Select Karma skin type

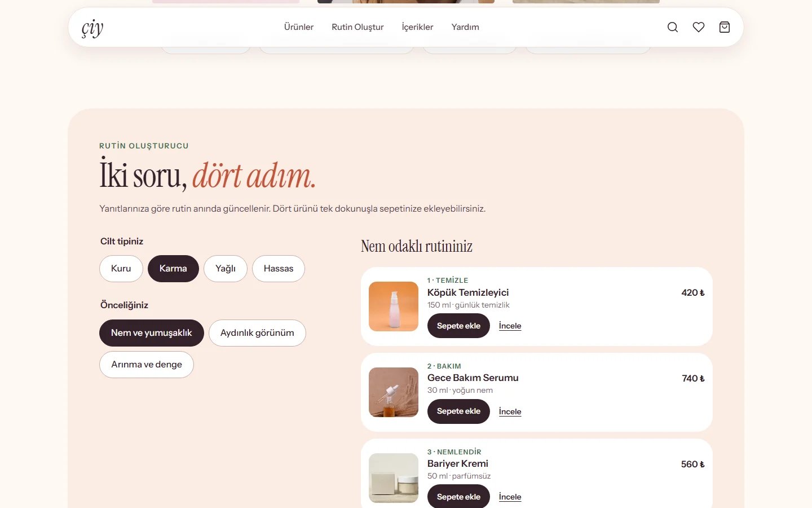[173, 269]
